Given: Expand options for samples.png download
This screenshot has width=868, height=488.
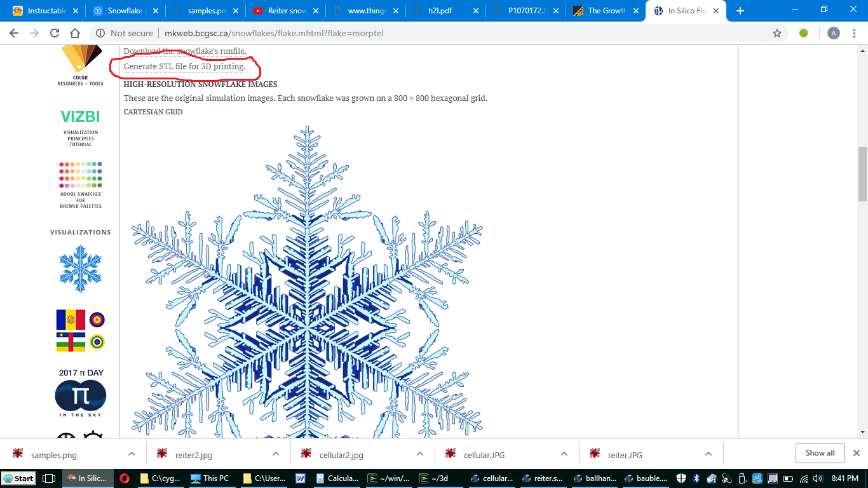Looking at the screenshot, I should tap(132, 454).
